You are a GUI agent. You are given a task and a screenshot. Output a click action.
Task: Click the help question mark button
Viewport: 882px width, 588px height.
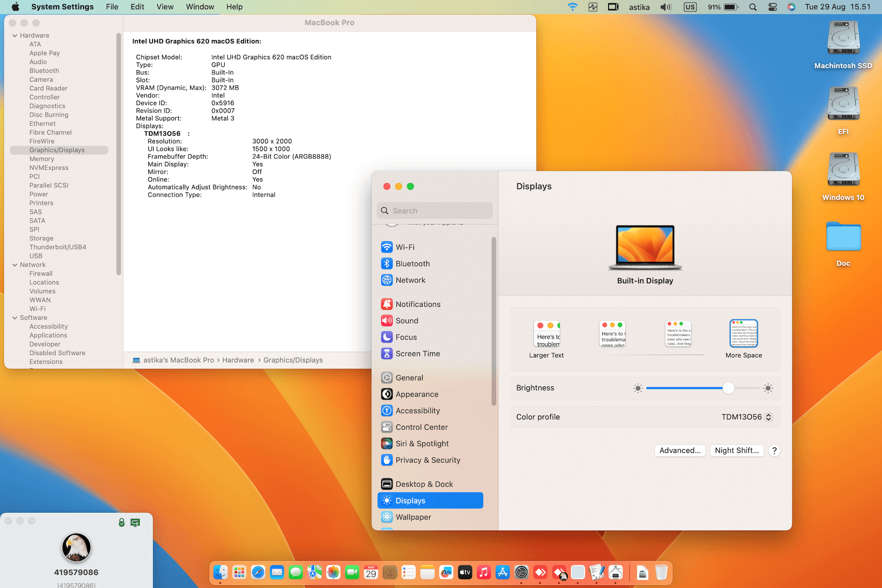click(x=774, y=451)
